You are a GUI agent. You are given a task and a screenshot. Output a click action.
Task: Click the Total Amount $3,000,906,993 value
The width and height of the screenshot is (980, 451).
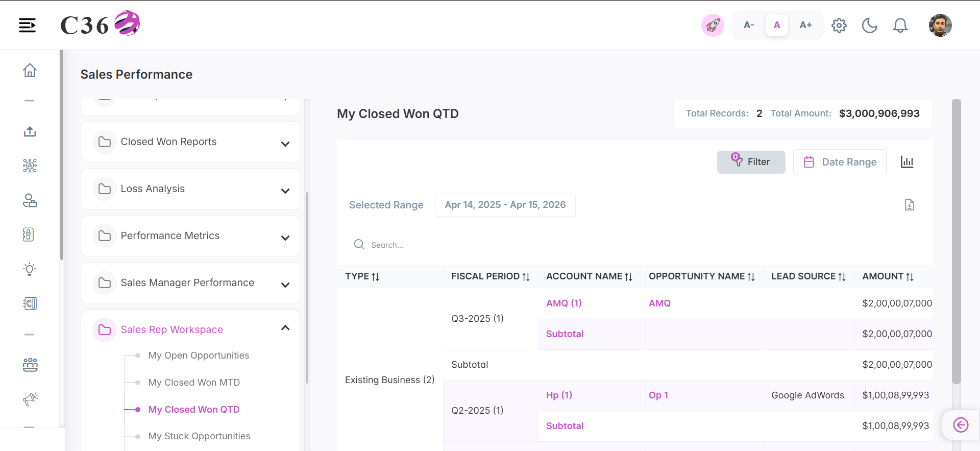pos(879,113)
